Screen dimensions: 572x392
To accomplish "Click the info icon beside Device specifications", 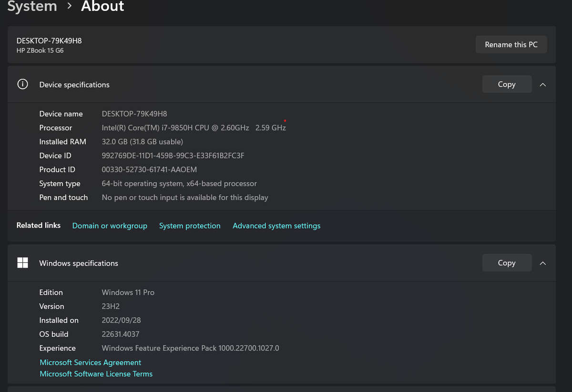I will click(22, 84).
